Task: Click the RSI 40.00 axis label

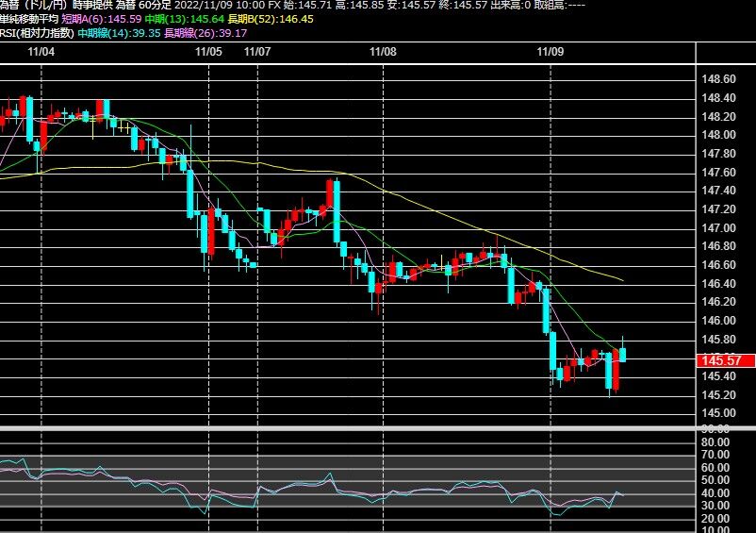Action: (715, 493)
